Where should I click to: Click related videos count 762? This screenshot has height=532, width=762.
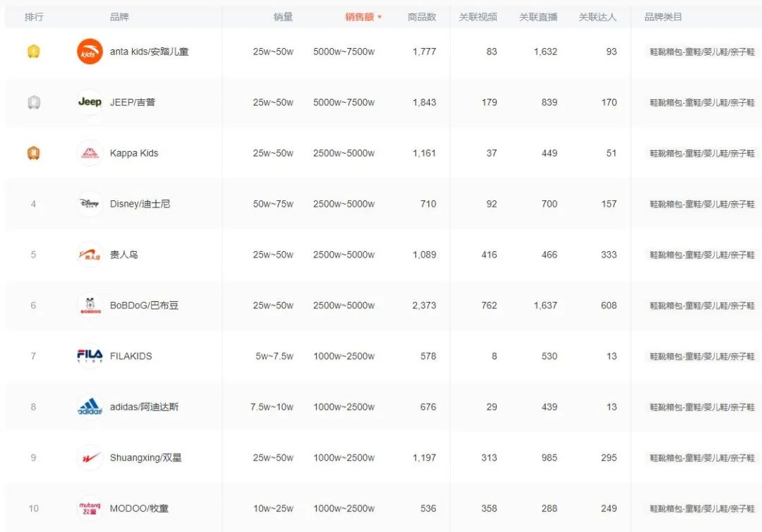[489, 305]
